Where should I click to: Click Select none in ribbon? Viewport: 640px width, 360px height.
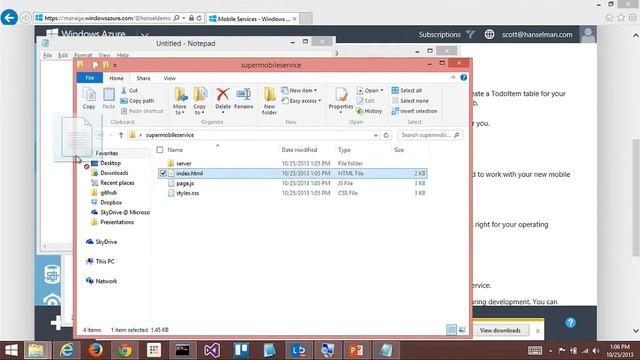(x=410, y=100)
